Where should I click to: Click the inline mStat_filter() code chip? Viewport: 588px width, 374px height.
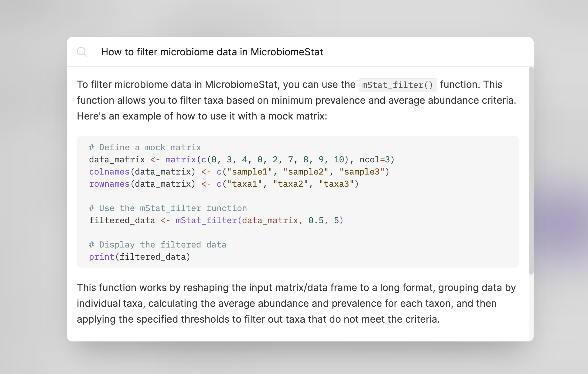(398, 85)
